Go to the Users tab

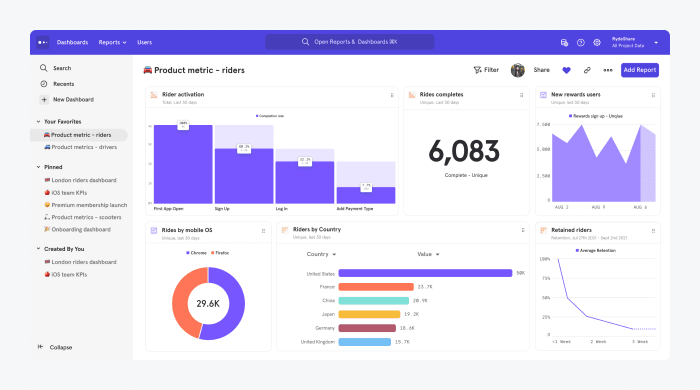pos(145,42)
